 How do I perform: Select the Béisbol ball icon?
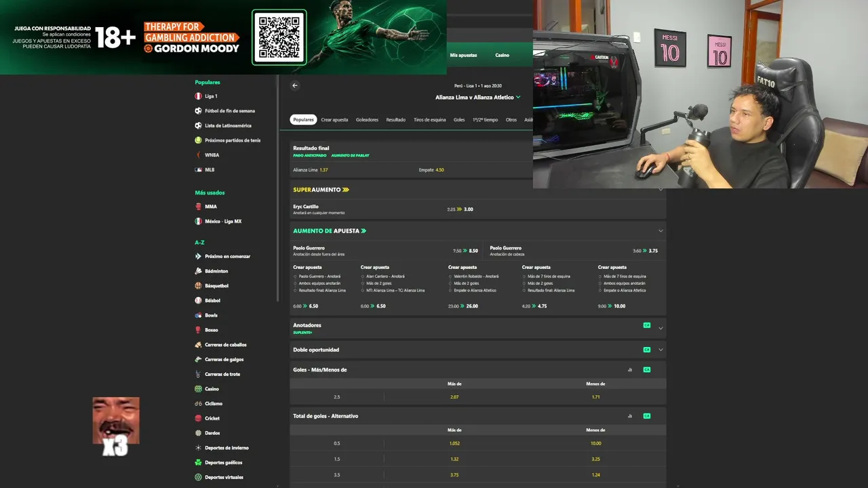click(198, 300)
